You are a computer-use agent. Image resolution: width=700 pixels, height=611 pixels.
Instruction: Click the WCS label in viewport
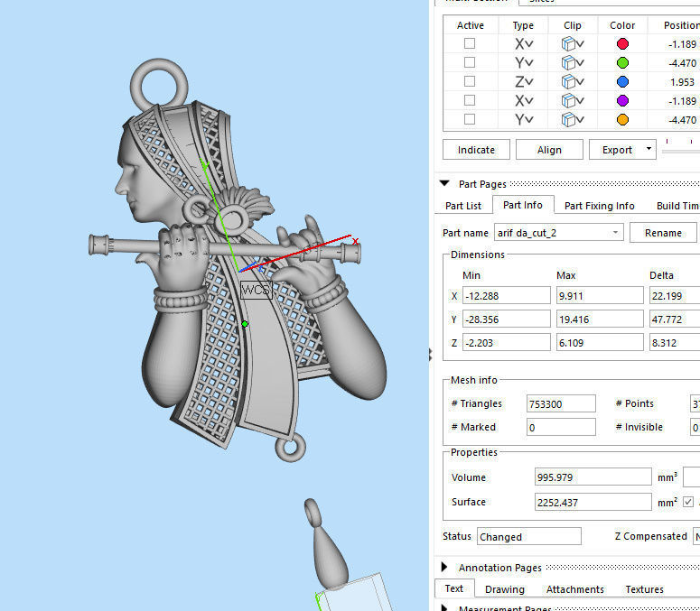pyautogui.click(x=256, y=290)
